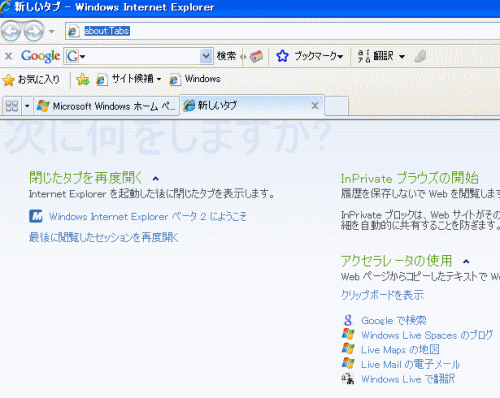
Task: Click the Live Mail flag icon
Action: 348,363
